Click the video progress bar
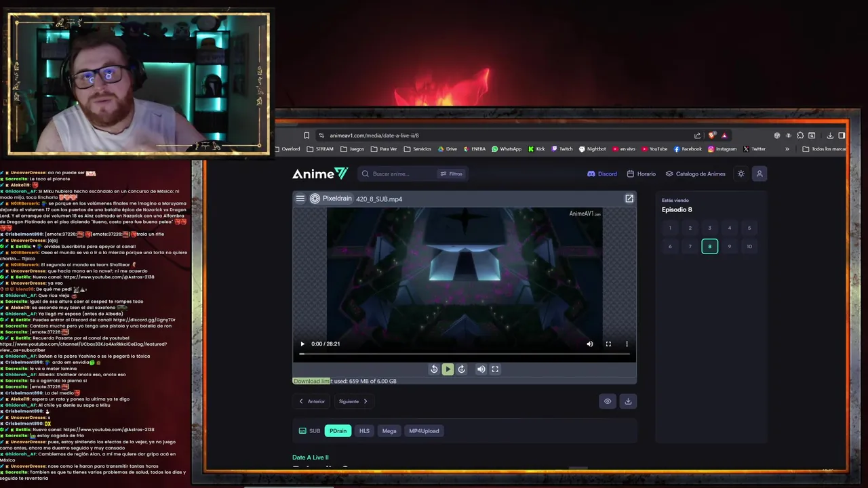Image resolution: width=868 pixels, height=488 pixels. point(465,354)
